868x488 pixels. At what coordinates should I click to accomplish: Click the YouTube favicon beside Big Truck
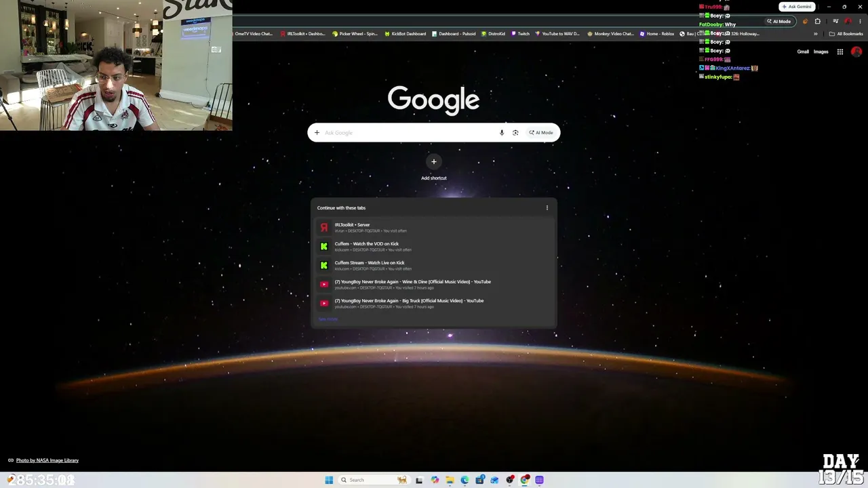point(324,304)
